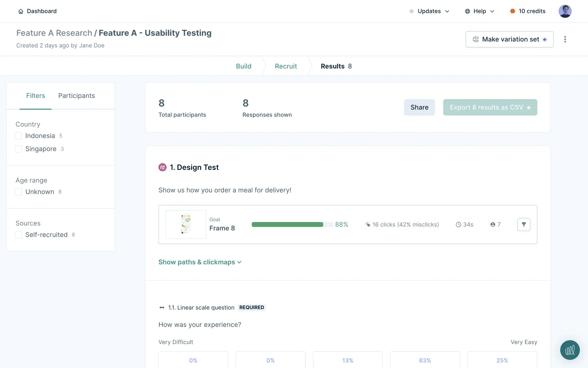The width and height of the screenshot is (588, 368).
Task: Open the chat widget bubble icon
Action: (570, 350)
